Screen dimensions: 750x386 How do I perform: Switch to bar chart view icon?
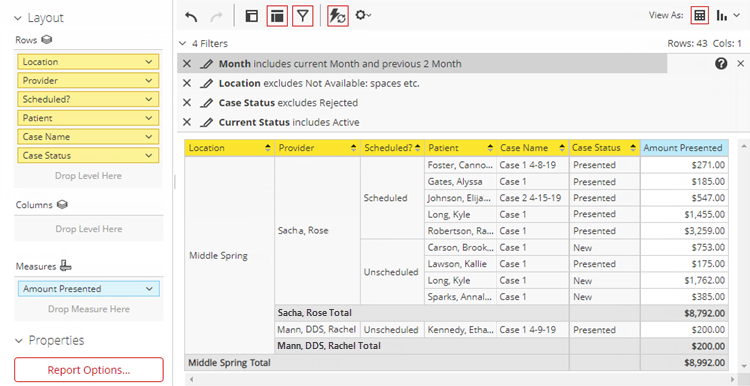click(x=721, y=16)
